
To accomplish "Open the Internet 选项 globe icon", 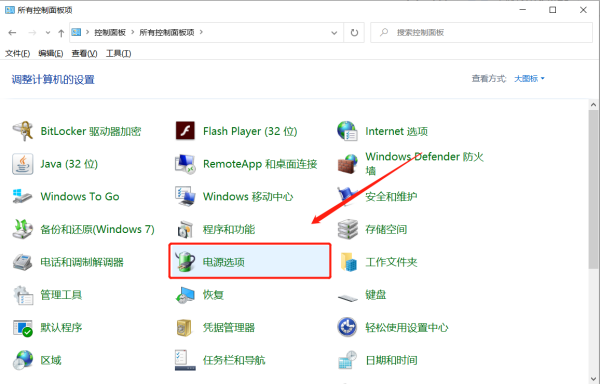I will 347,131.
